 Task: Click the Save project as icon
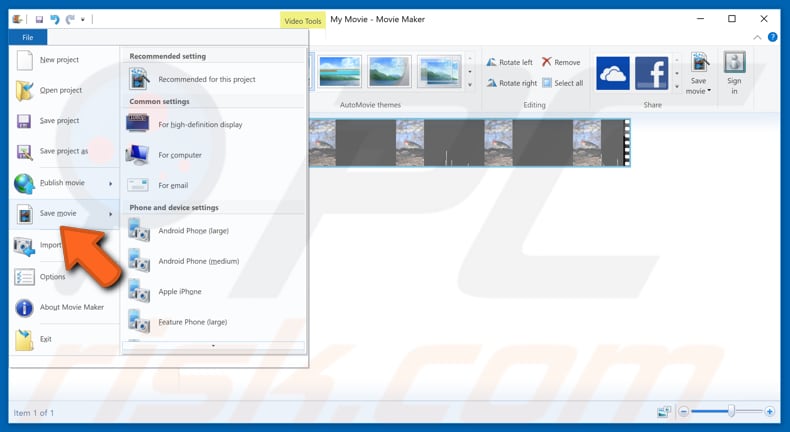[x=24, y=152]
